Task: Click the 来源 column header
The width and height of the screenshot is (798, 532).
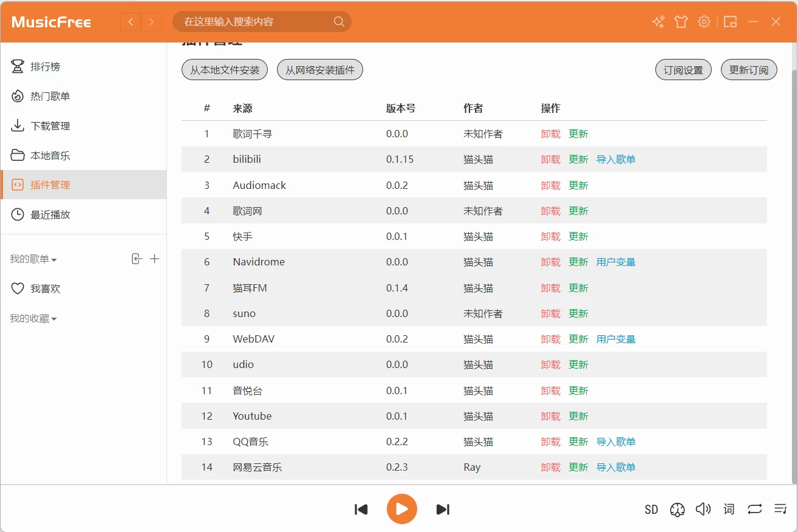Action: [x=242, y=108]
